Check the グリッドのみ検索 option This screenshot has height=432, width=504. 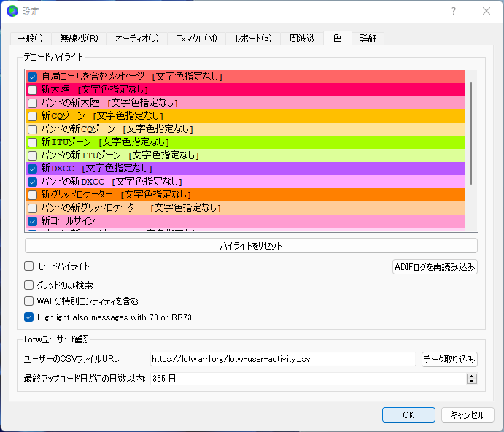tap(29, 285)
